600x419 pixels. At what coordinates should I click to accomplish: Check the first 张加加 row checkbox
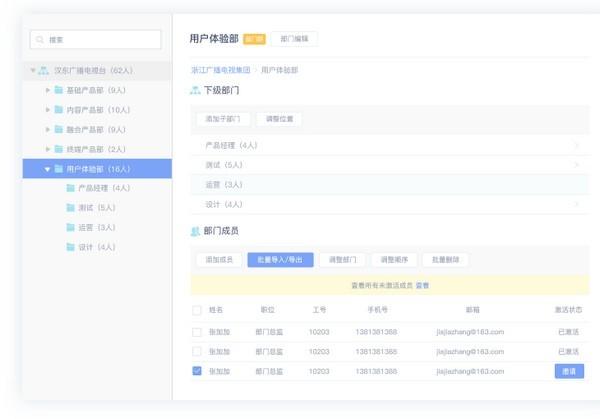click(x=197, y=331)
